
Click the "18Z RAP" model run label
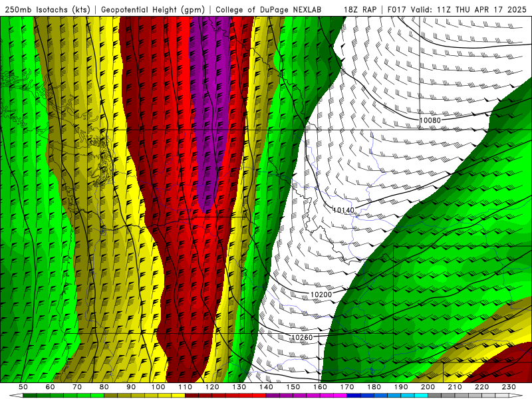point(360,9)
